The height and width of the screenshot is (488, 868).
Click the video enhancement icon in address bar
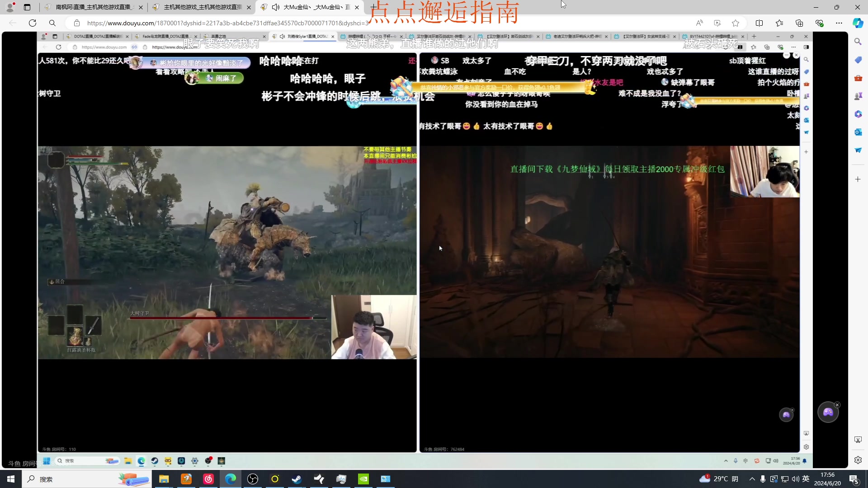(717, 23)
